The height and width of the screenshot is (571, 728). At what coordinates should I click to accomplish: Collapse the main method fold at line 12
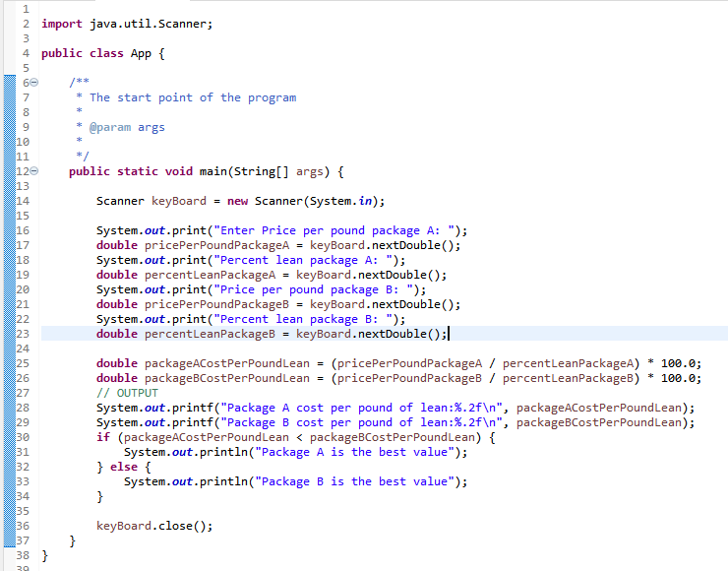point(36,171)
